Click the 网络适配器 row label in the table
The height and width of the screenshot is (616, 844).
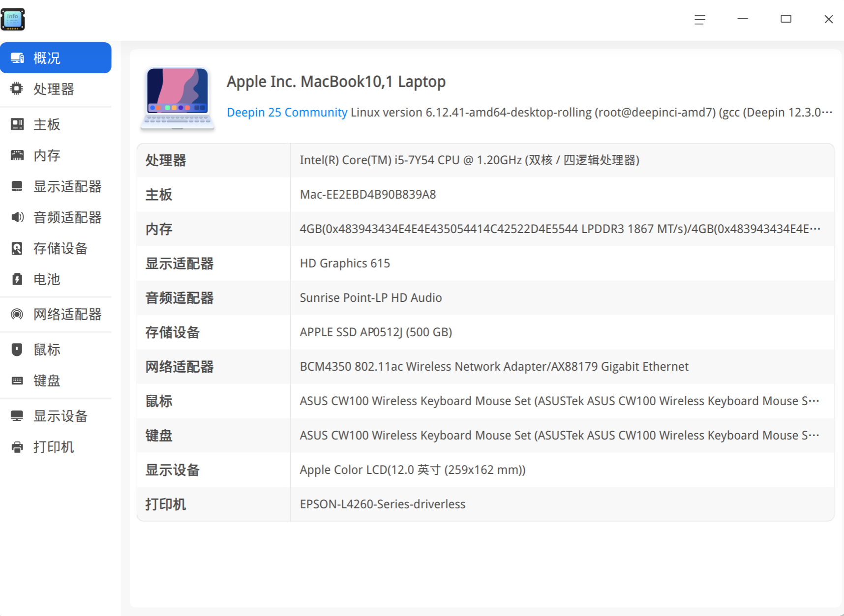(180, 367)
